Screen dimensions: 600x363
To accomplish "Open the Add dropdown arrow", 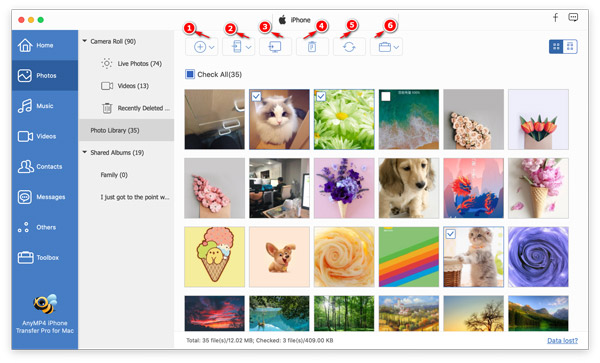I will point(212,47).
